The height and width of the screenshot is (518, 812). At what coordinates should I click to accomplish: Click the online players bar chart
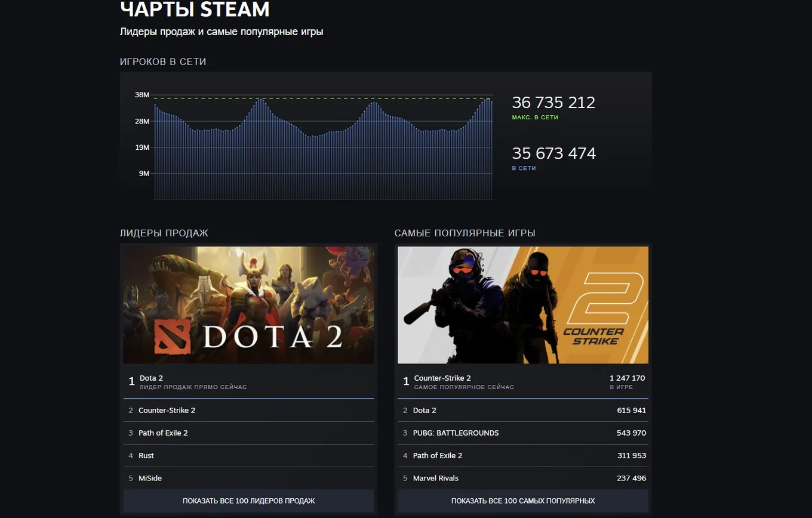[323, 148]
